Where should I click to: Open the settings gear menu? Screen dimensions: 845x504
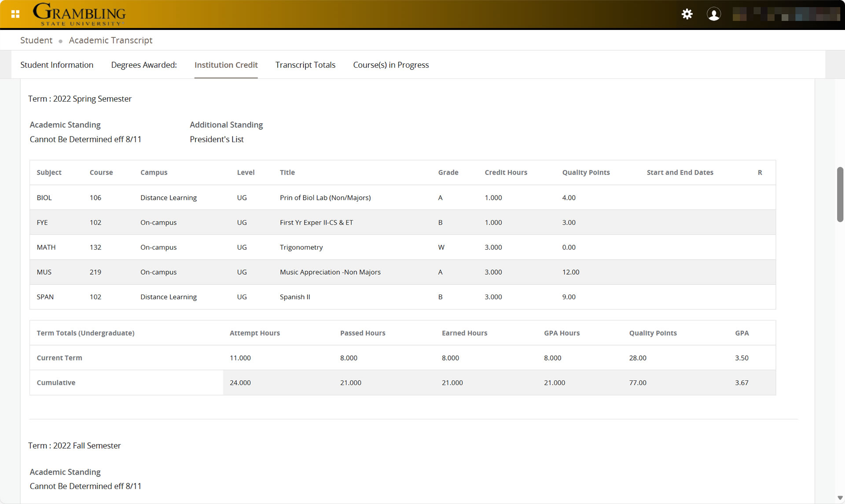[687, 14]
